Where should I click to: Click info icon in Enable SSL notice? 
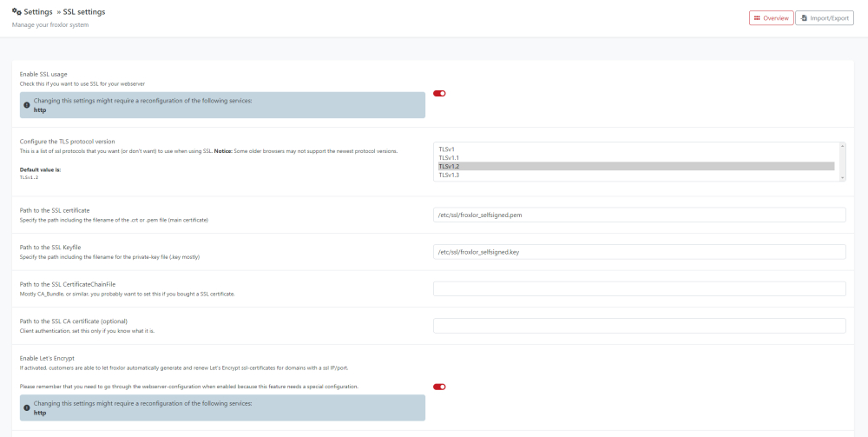26,105
